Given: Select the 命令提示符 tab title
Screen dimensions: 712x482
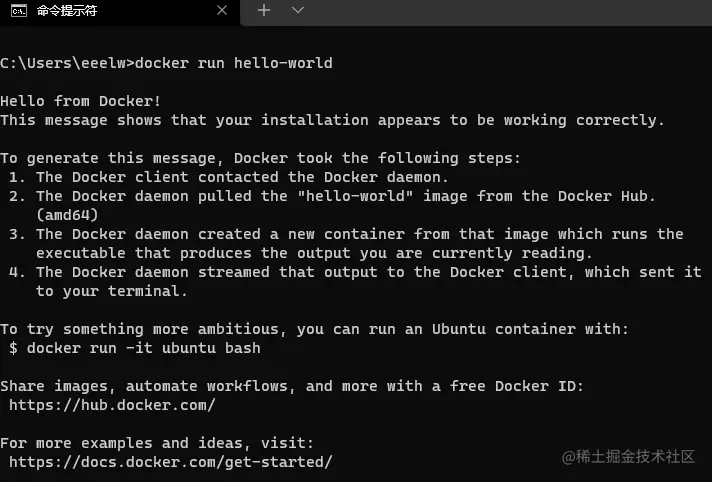Looking at the screenshot, I should (67, 11).
